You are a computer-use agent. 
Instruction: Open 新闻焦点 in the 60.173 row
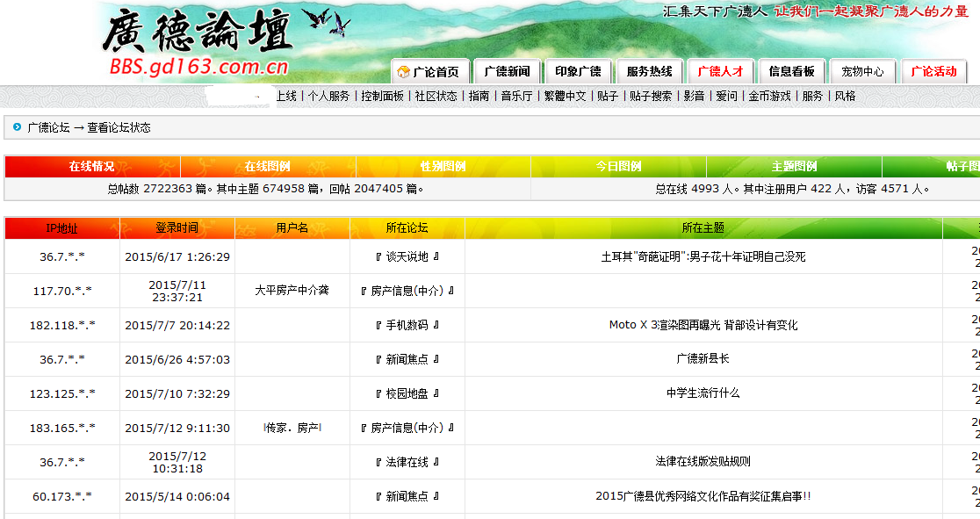point(407,496)
